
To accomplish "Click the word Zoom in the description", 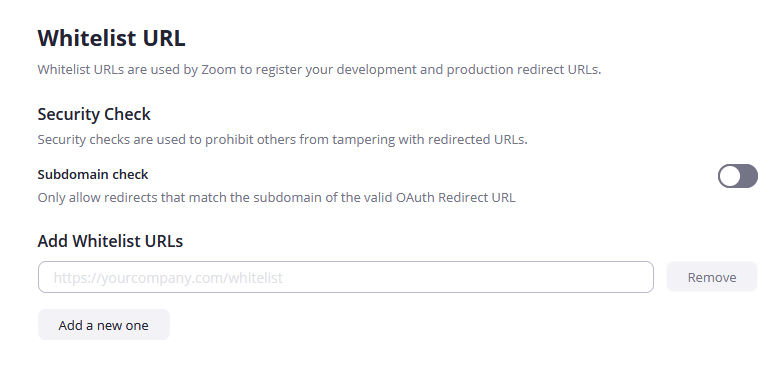I will (x=219, y=70).
